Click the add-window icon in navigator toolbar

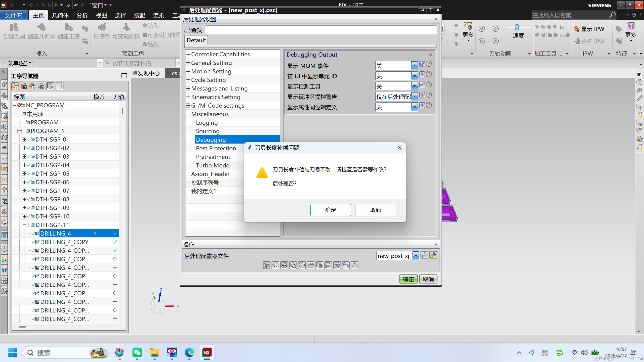click(50, 86)
